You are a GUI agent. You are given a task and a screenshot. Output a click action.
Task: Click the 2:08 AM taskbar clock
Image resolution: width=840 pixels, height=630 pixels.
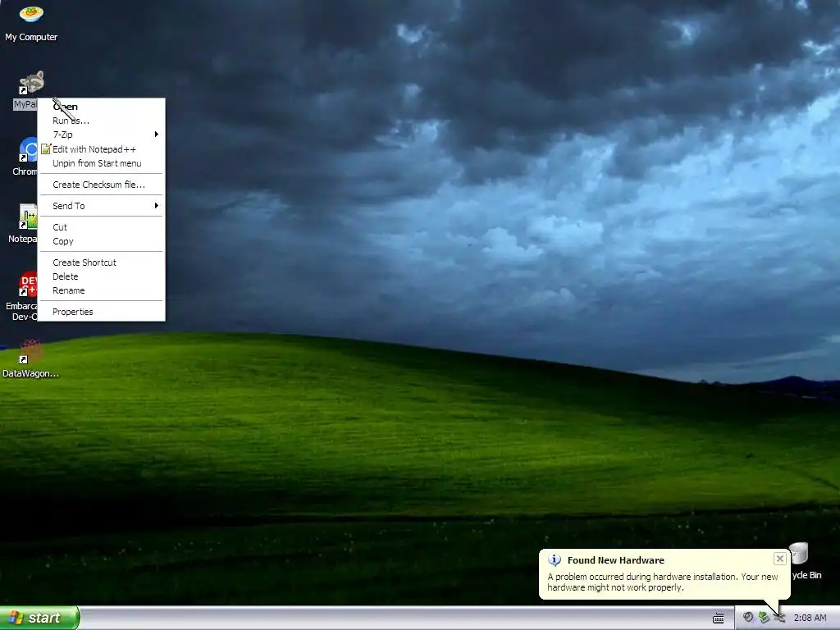810,619
